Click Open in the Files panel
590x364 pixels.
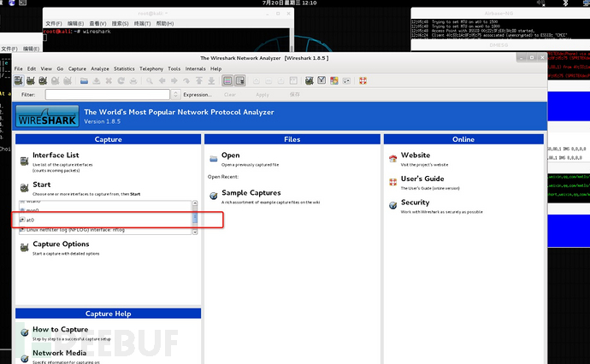pos(230,155)
